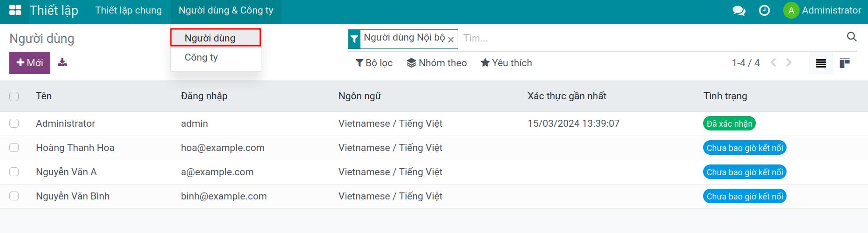Click Nguyễn Văn Bình's language cell
The width and height of the screenshot is (868, 233).
click(x=390, y=196)
